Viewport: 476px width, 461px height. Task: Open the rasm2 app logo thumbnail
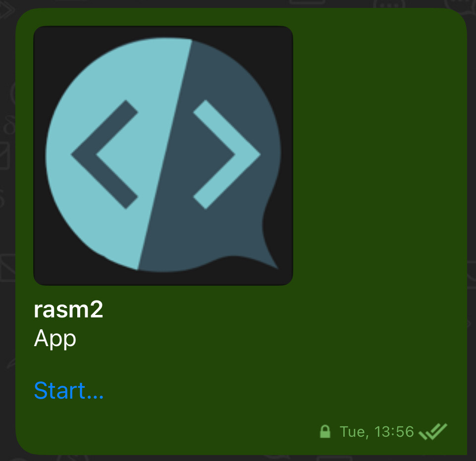[x=163, y=155]
